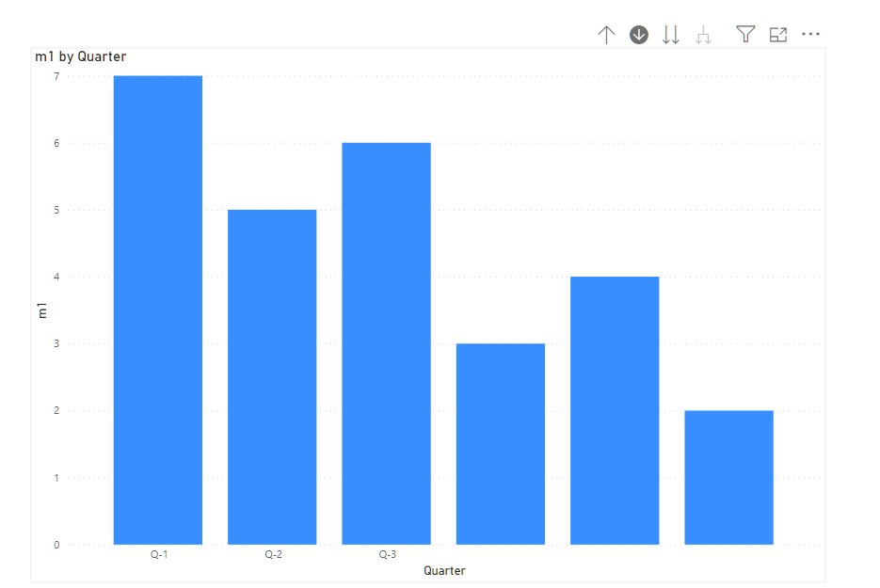Select the Q-1 bar

[x=158, y=310]
